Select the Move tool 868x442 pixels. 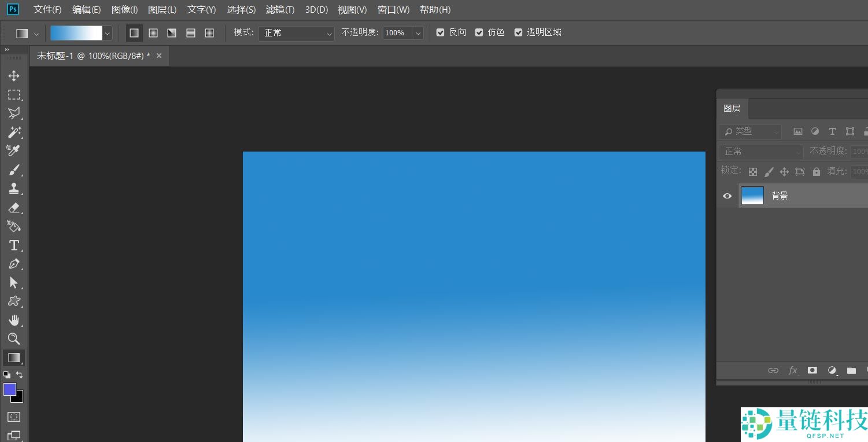[14, 76]
